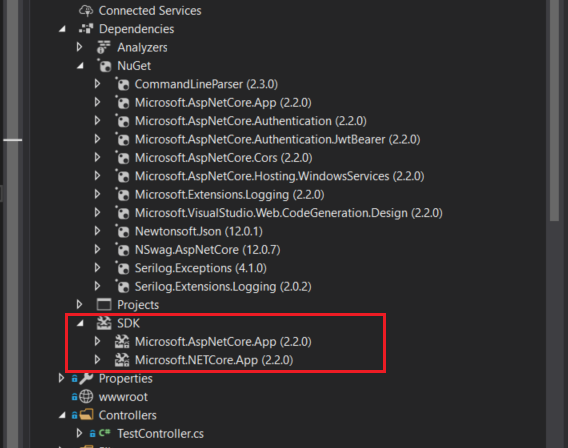
Task: Select the Properties label
Action: pyautogui.click(x=126, y=378)
